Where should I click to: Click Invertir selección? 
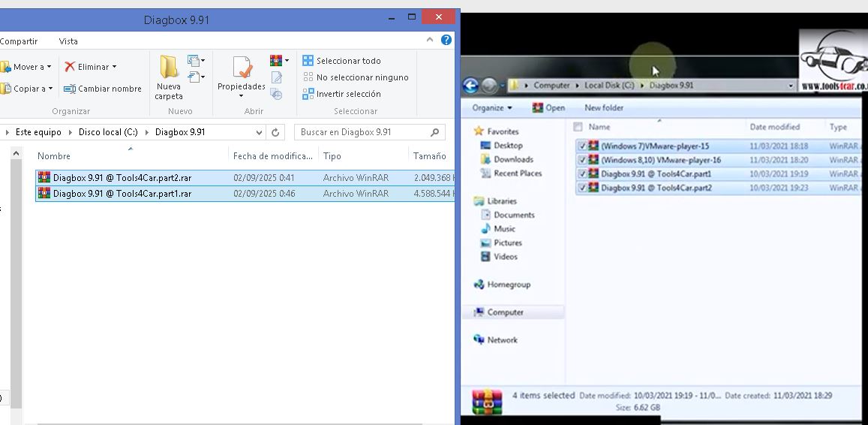(x=341, y=94)
